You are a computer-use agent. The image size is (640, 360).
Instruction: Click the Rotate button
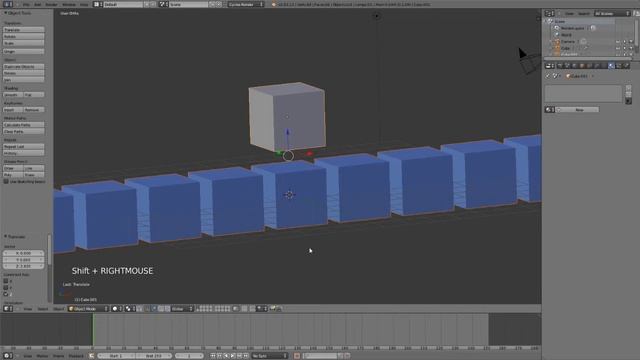(x=24, y=36)
